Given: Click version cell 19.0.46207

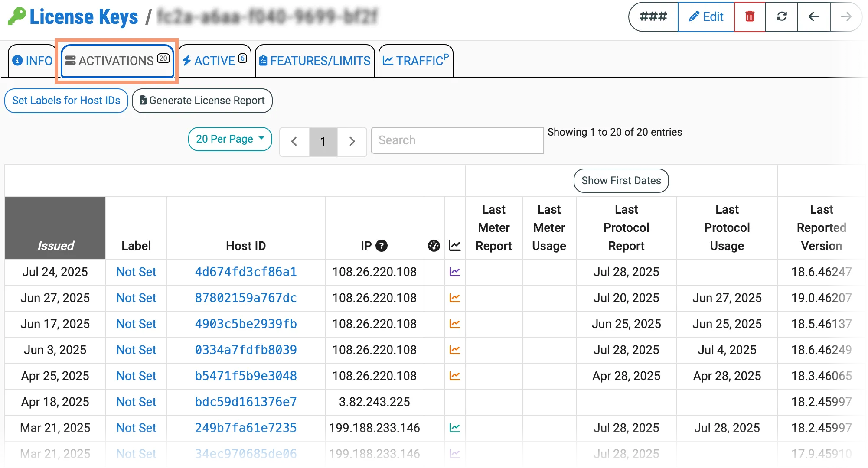Looking at the screenshot, I should (x=822, y=298).
